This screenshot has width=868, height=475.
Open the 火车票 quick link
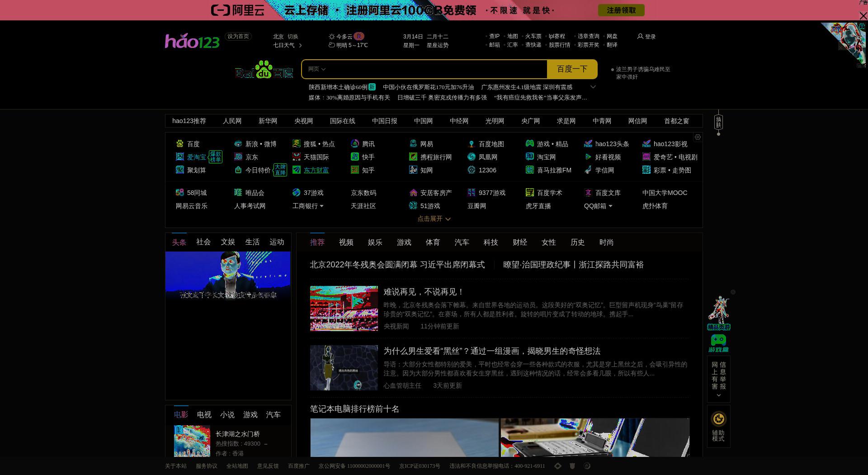pyautogui.click(x=533, y=36)
